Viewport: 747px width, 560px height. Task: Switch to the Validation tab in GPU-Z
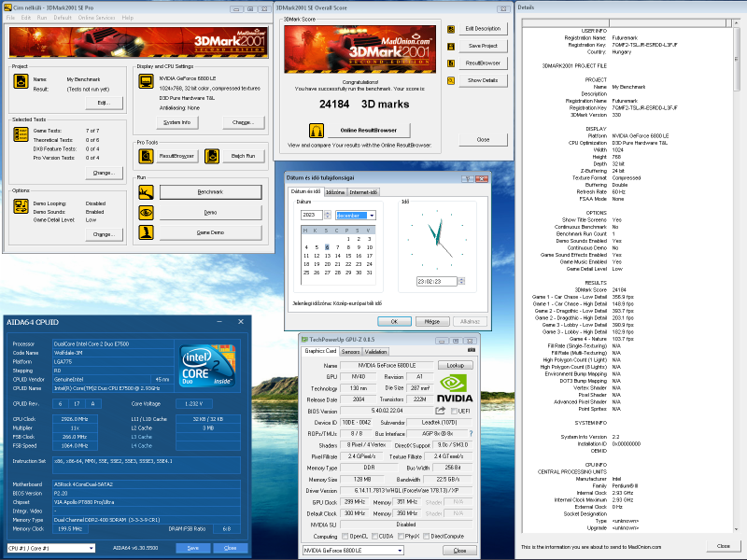(375, 352)
